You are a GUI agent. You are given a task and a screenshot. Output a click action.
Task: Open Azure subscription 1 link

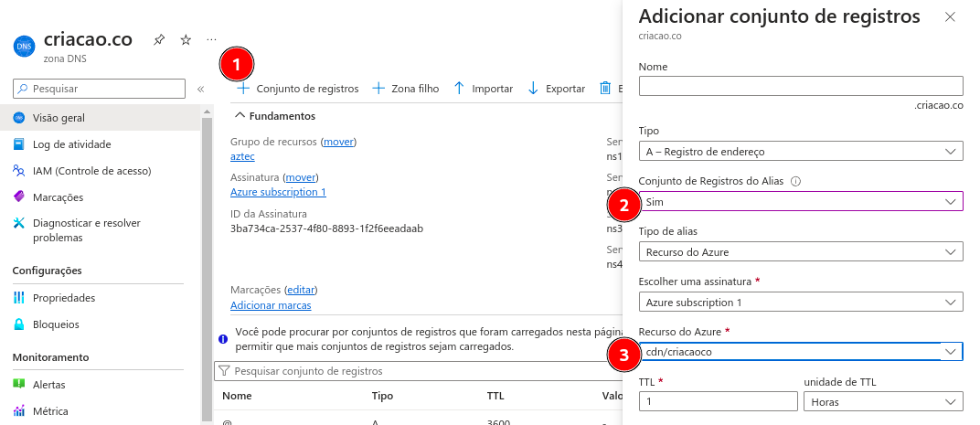(278, 192)
